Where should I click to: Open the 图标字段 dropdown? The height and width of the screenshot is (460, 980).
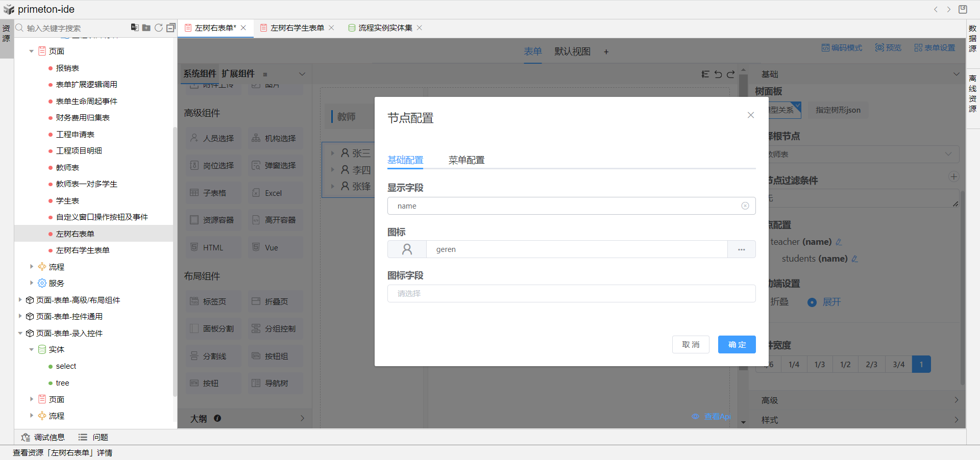pyautogui.click(x=571, y=294)
